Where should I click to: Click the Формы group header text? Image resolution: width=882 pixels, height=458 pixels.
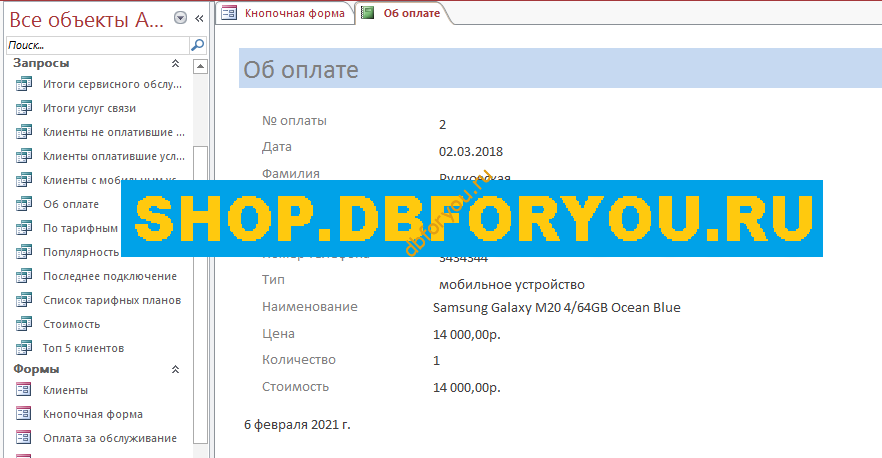click(36, 370)
